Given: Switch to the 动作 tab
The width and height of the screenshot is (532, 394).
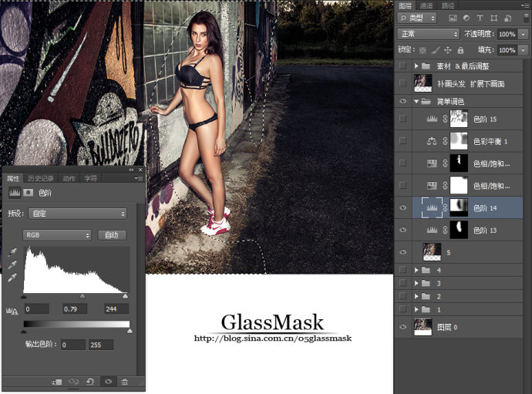Looking at the screenshot, I should (69, 178).
